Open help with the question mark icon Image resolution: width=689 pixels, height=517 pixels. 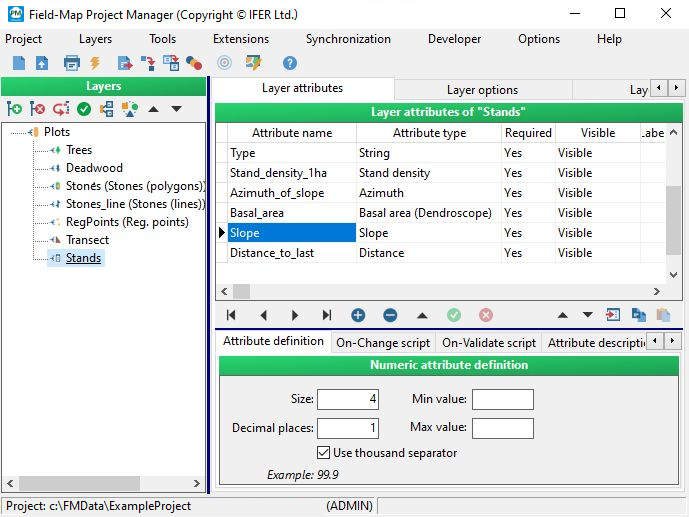290,63
